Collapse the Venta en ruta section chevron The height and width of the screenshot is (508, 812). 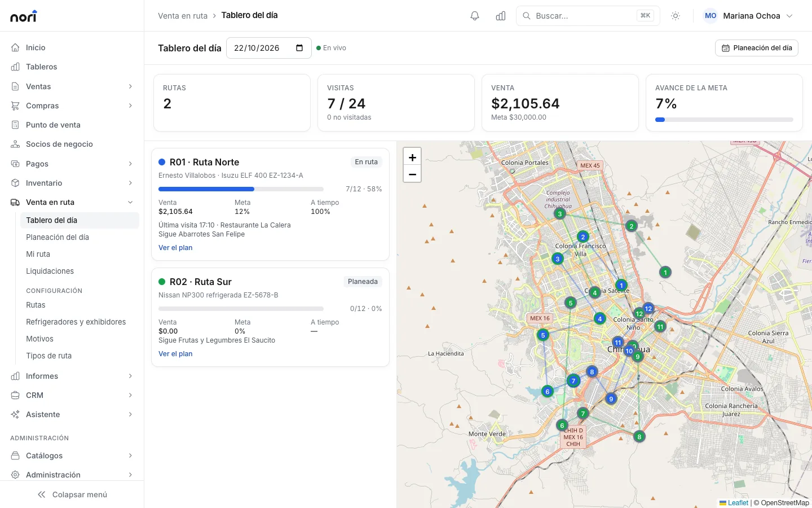tap(130, 202)
